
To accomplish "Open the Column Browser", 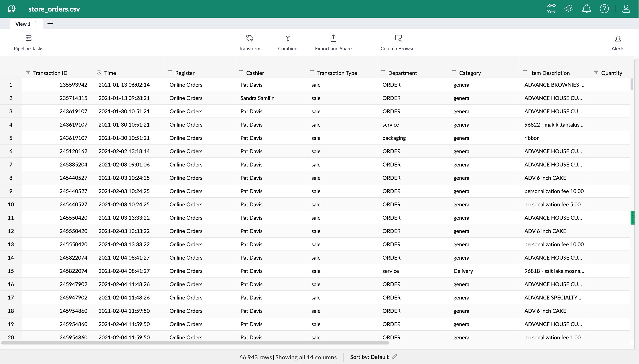I will (x=398, y=43).
